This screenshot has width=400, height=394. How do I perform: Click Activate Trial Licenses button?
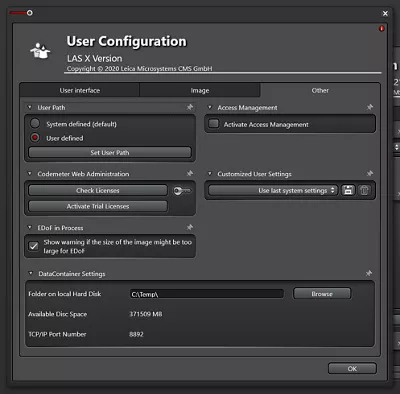tap(98, 206)
